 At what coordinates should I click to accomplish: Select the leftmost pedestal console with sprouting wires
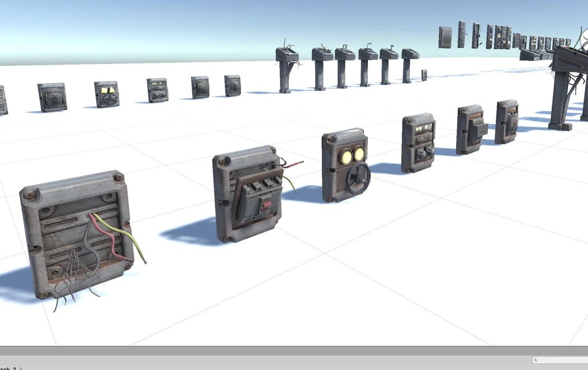pos(286,69)
